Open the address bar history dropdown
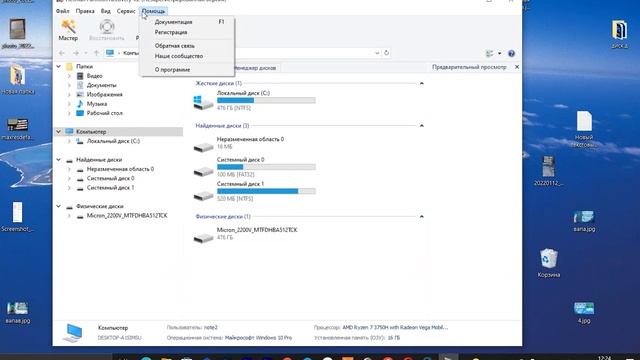The height and width of the screenshot is (360, 640). 377,53
